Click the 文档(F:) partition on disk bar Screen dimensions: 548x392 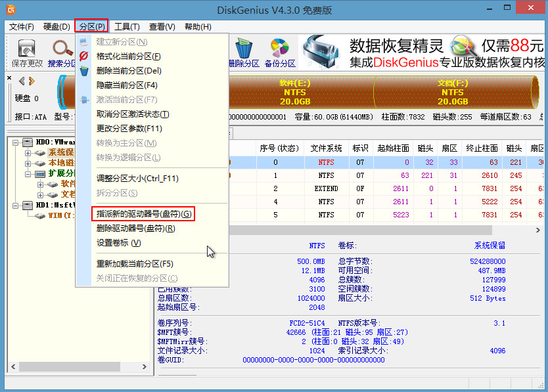pos(453,92)
